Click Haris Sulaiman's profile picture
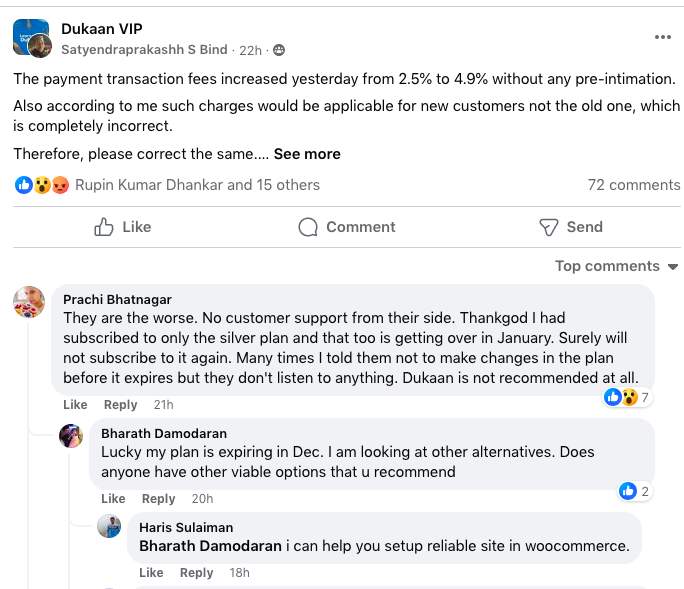The height and width of the screenshot is (589, 684). pyautogui.click(x=109, y=527)
